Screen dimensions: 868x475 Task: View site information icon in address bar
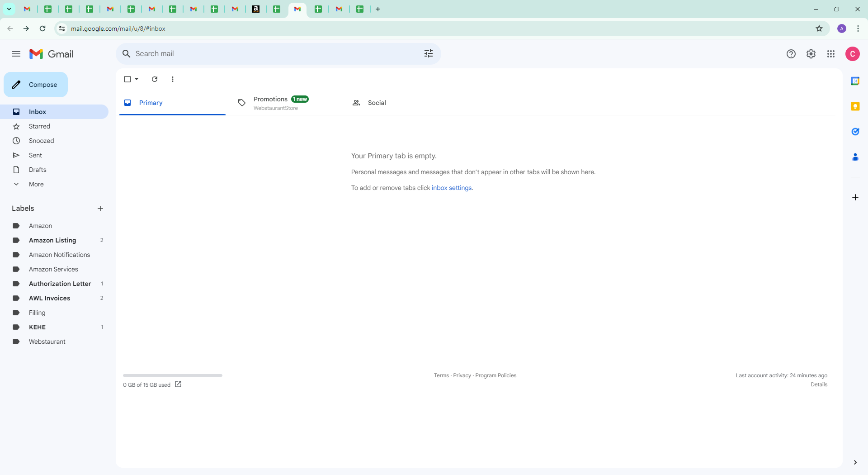coord(62,28)
